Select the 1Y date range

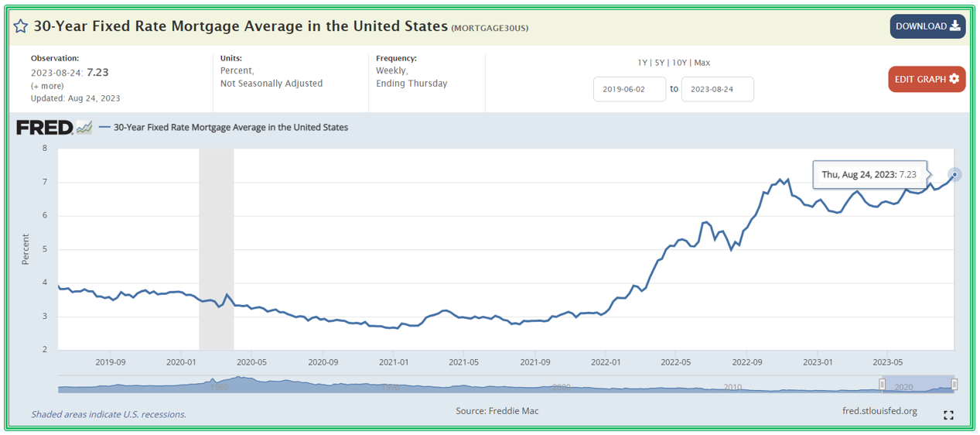(642, 63)
